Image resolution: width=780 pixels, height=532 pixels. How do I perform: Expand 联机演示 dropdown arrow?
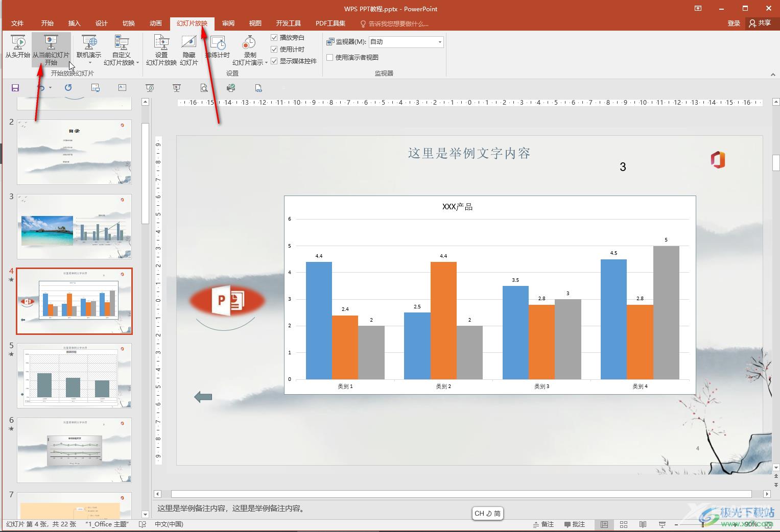point(89,63)
